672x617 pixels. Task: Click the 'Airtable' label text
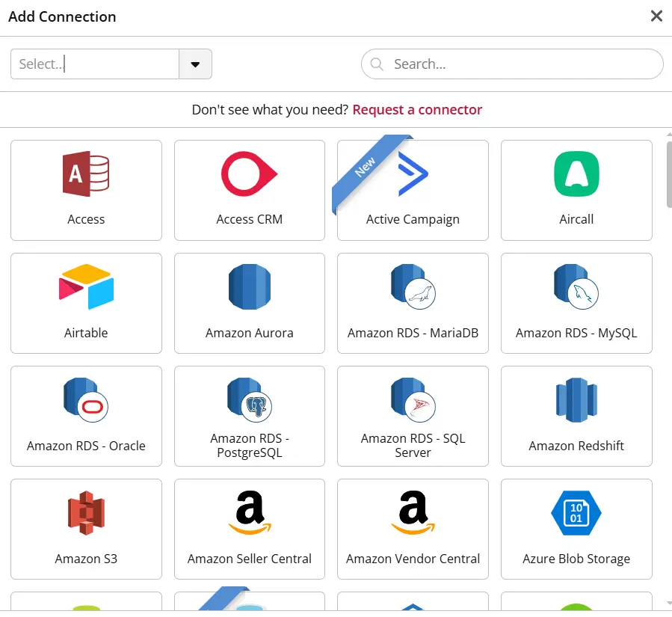(86, 333)
